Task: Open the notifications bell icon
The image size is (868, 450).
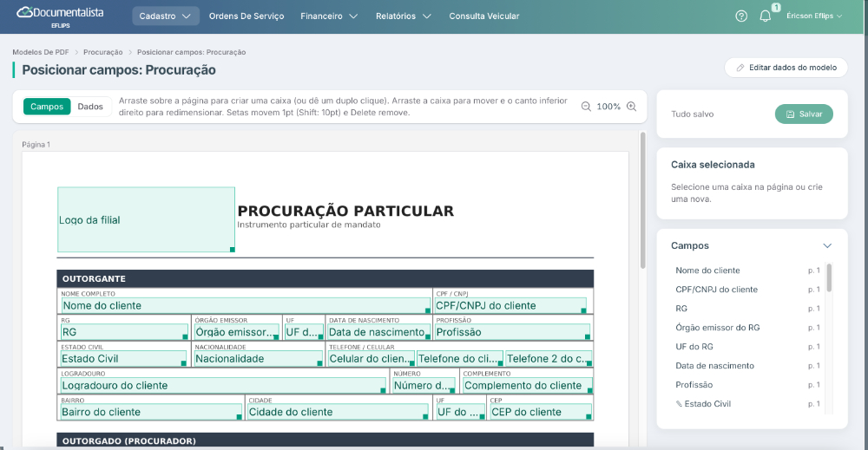Action: click(765, 16)
